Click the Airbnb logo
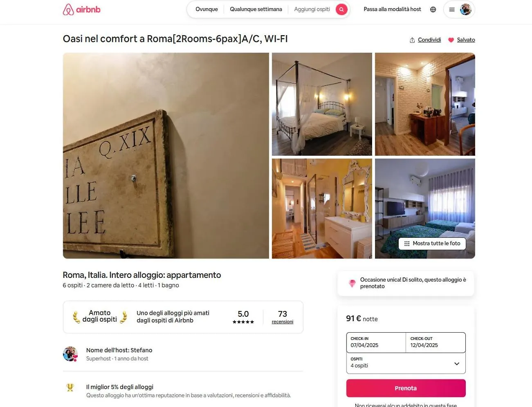532x407 pixels. coord(81,9)
